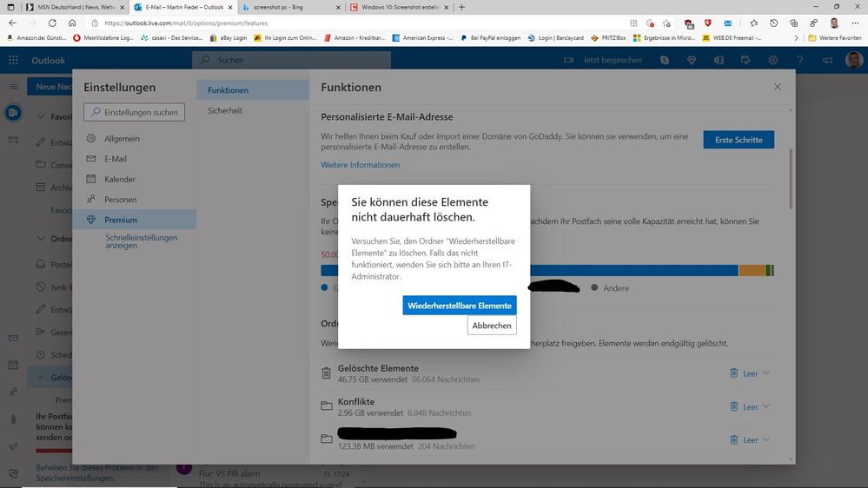This screenshot has width=868, height=488.
Task: Click the Premium diamond icon in header
Action: tap(692, 60)
